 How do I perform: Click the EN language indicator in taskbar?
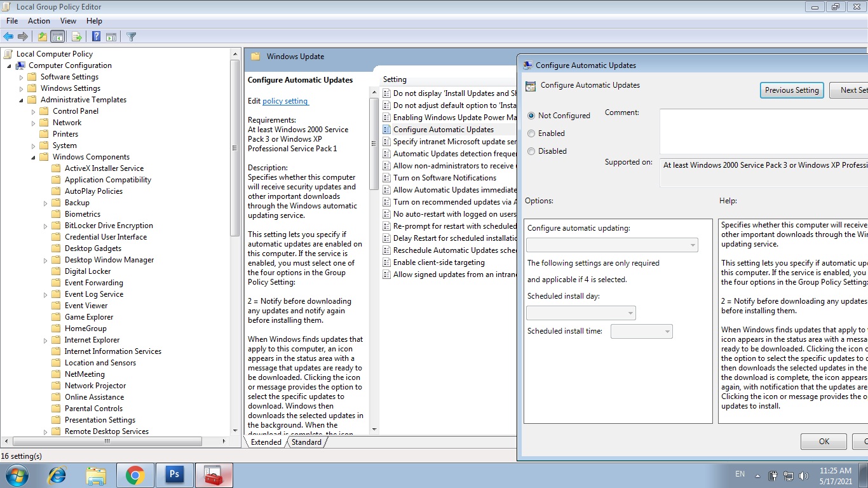(740, 474)
